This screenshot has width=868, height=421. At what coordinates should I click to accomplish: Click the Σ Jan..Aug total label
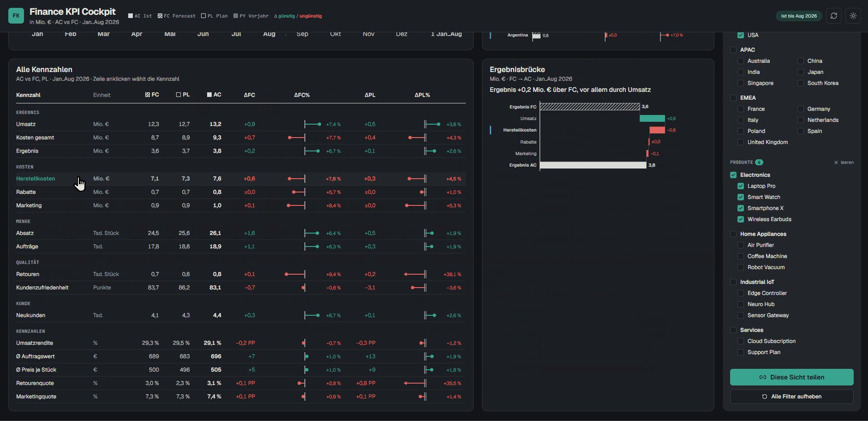click(x=446, y=34)
